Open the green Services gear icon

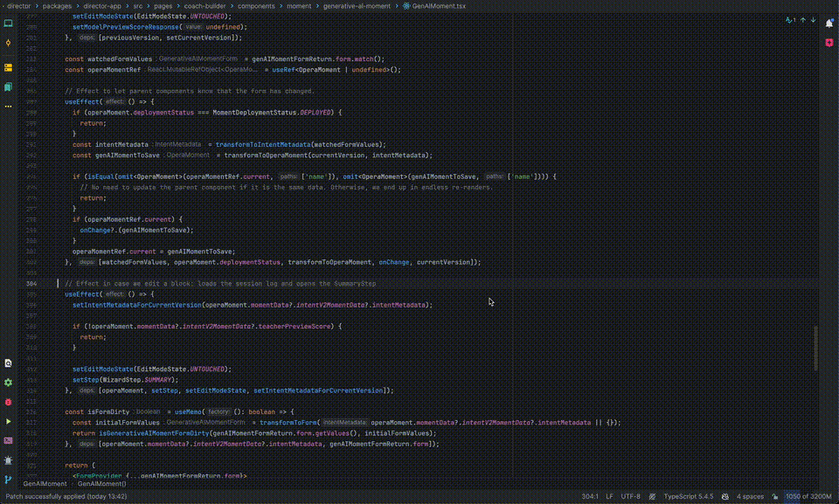pyautogui.click(x=8, y=383)
